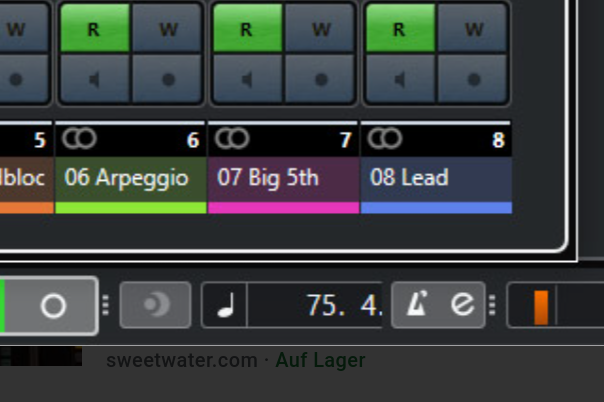The height and width of the screenshot is (402, 604).
Task: Click stereo link icon on channel 8
Action: click(x=384, y=138)
